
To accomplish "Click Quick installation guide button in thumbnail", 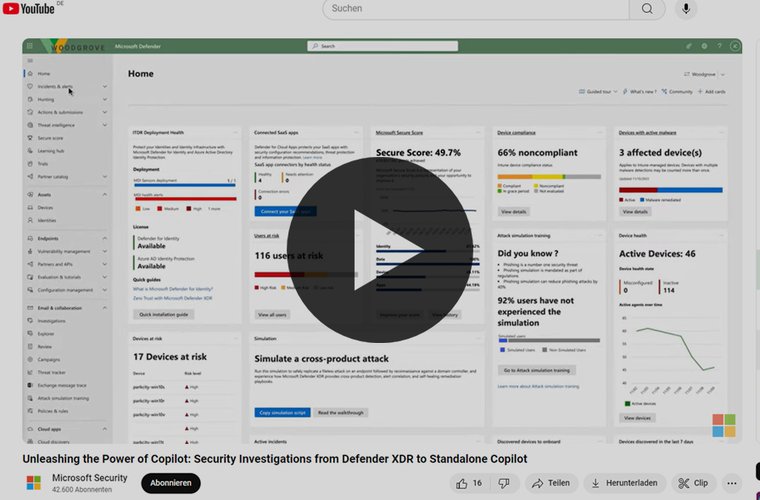I will point(164,314).
